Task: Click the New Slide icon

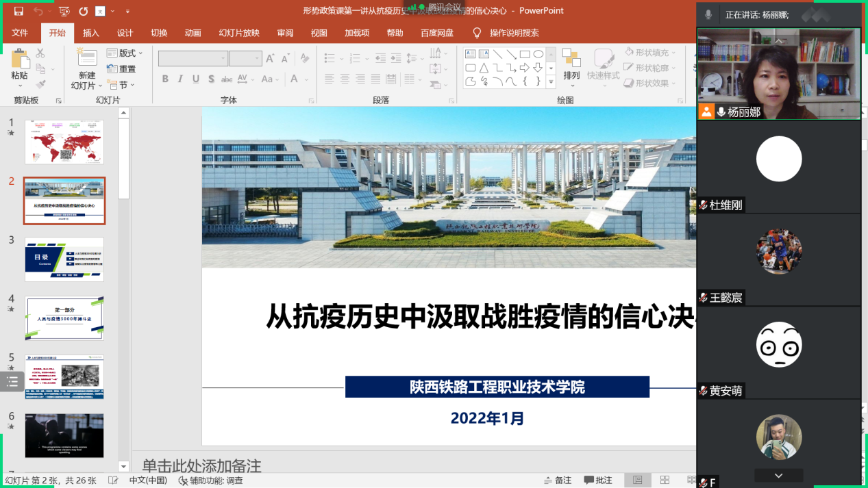Action: (x=87, y=57)
